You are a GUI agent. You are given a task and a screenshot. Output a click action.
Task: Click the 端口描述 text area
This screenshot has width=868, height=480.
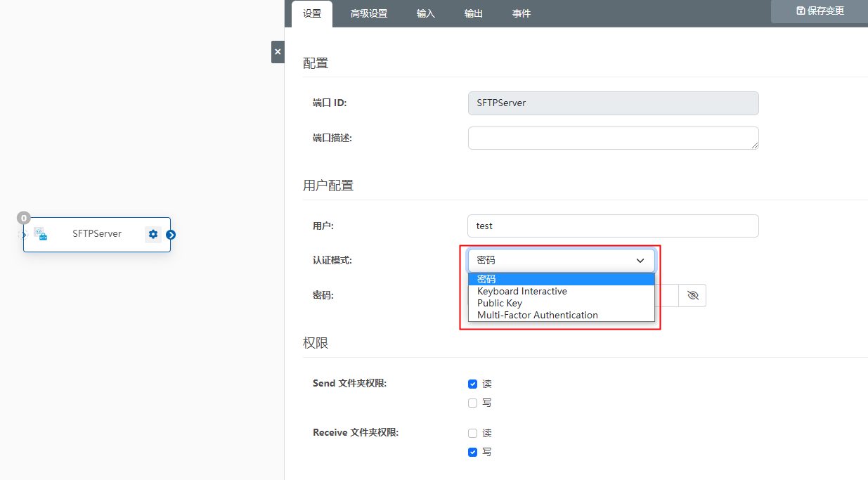(x=614, y=138)
